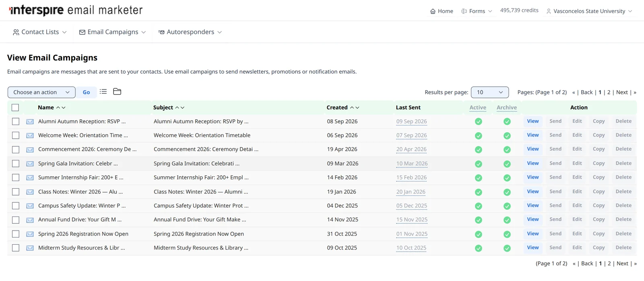644x281 pixels.
Task: View the Midterm Study Resources campaign
Action: [x=533, y=248]
